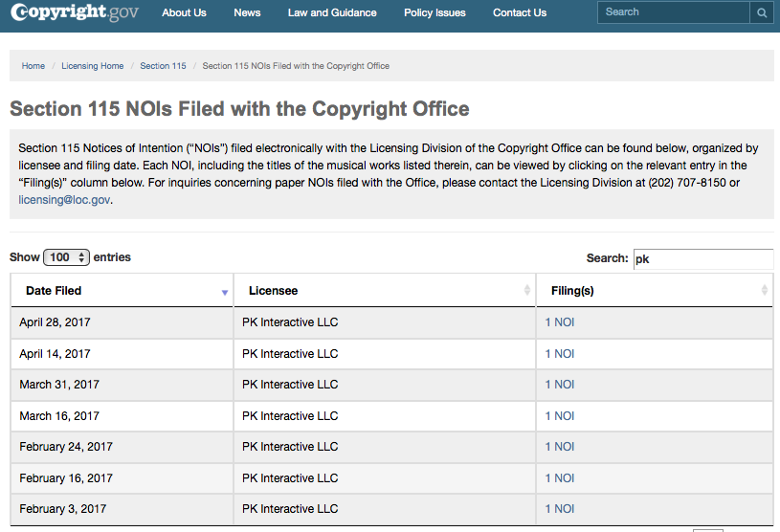Open the April 28, 2017 NOI filing
Viewport: 780px width, 532px height.
click(x=560, y=322)
